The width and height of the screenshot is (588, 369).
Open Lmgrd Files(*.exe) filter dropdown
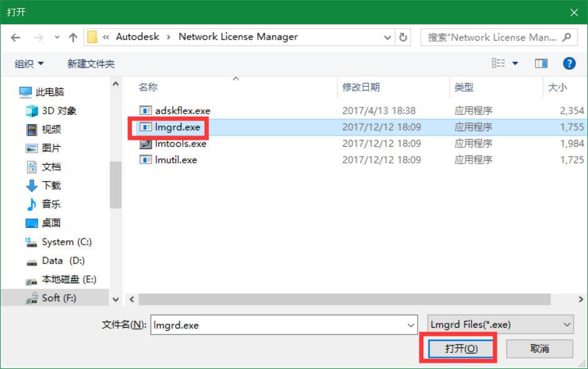tap(501, 325)
